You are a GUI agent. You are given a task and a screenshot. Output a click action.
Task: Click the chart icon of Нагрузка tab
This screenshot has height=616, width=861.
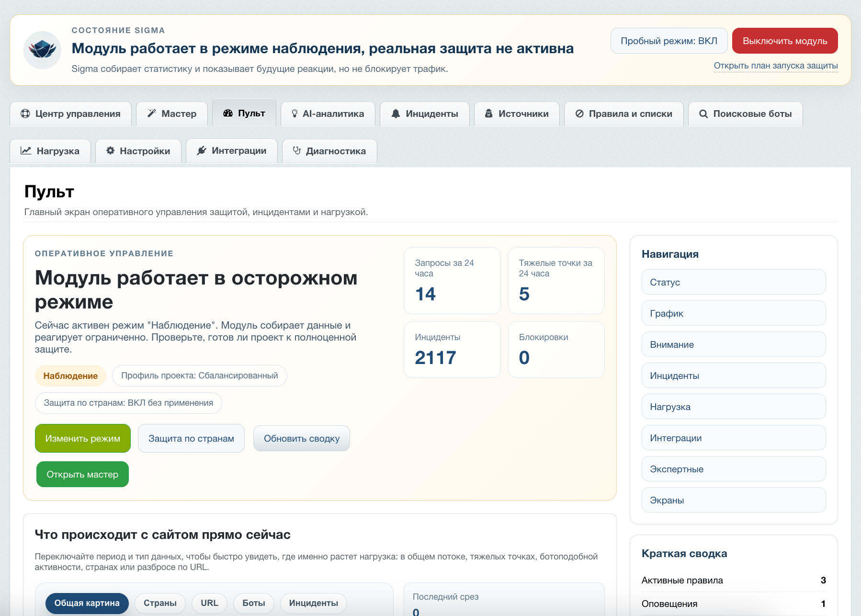click(26, 151)
